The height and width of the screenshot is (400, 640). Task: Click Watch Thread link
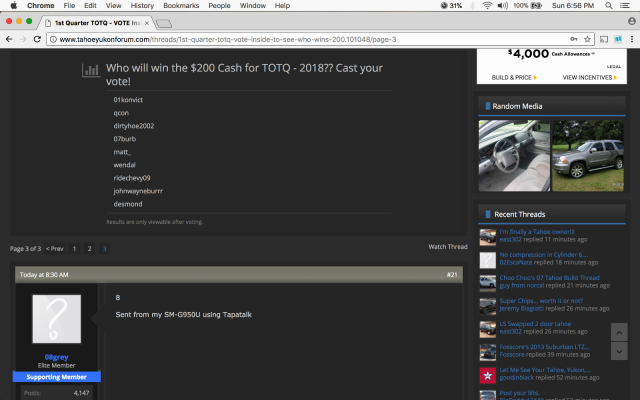pyautogui.click(x=448, y=247)
